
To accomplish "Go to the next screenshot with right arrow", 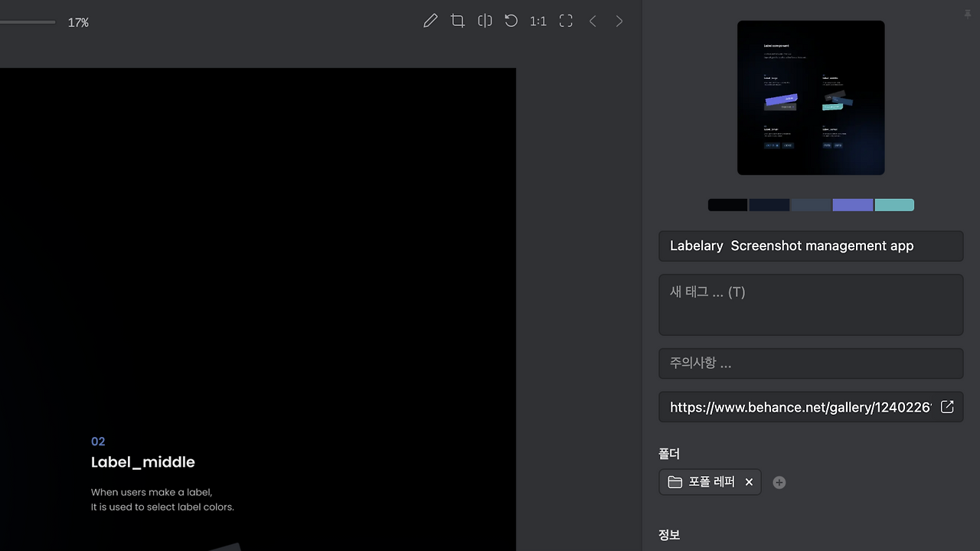I will (619, 21).
